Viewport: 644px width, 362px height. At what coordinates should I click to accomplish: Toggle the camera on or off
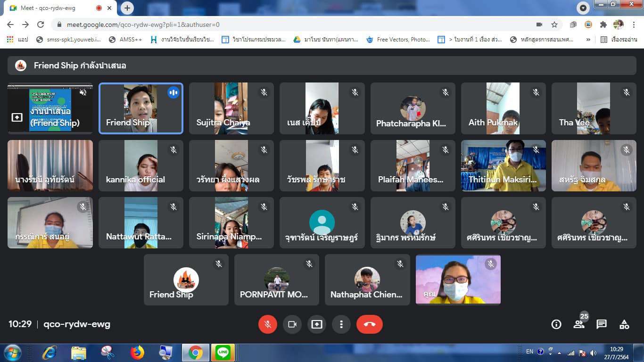pos(292,324)
